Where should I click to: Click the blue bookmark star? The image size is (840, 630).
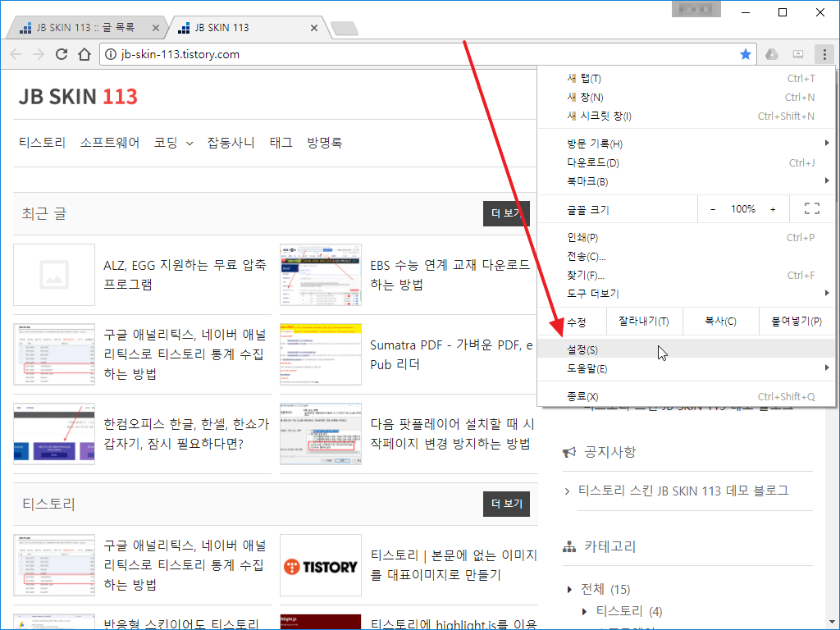[x=745, y=54]
